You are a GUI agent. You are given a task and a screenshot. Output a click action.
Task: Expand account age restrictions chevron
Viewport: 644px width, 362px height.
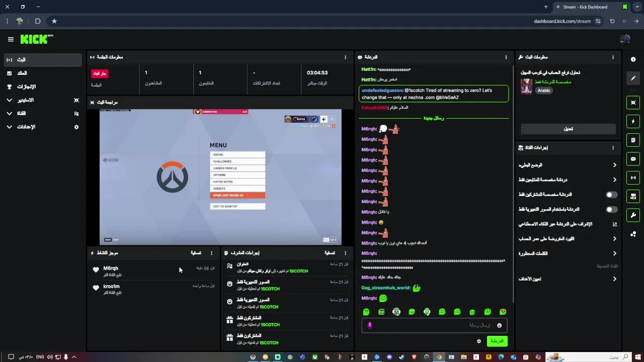614,239
